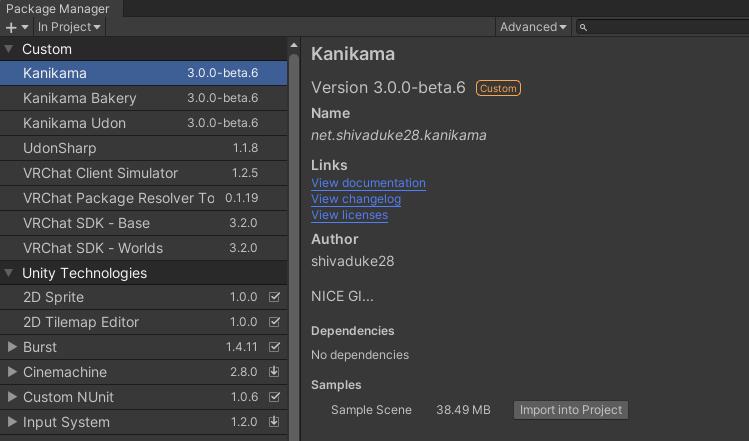Click the 38.49 MB sample size
749x441 pixels.
(463, 410)
